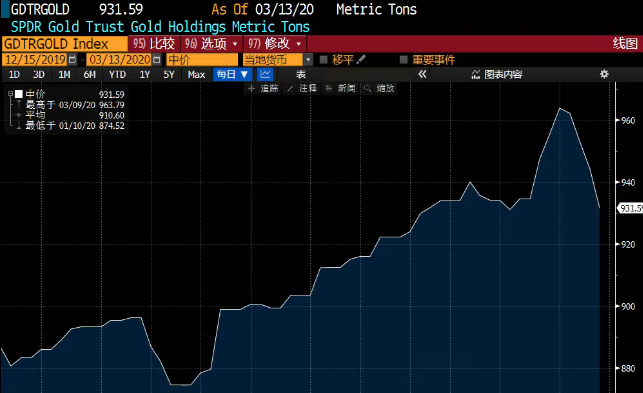Click the 960 y-axis label
The width and height of the screenshot is (643, 393).
628,121
